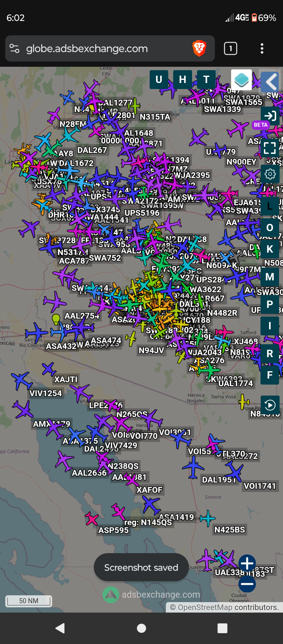Select the aircraft labeled XAJTI
The image size is (283, 644).
coord(49,369)
